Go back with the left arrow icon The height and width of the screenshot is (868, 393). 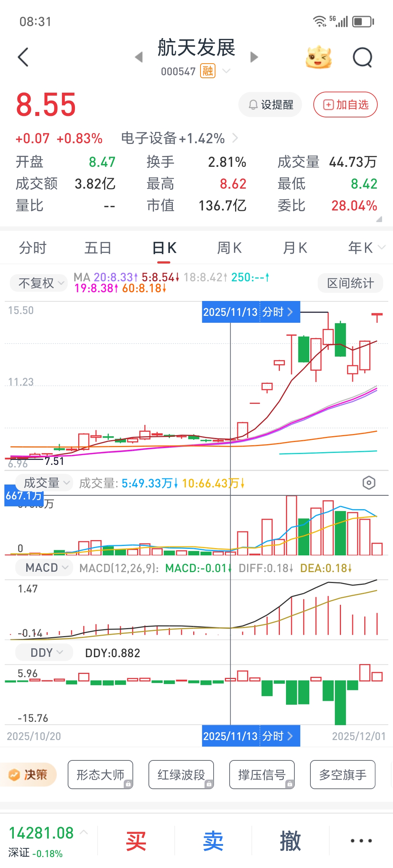23,57
